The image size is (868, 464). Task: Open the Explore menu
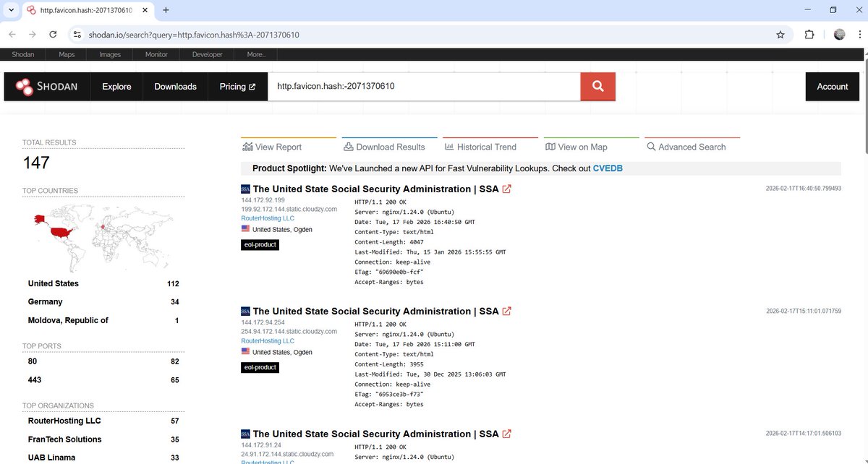point(116,87)
